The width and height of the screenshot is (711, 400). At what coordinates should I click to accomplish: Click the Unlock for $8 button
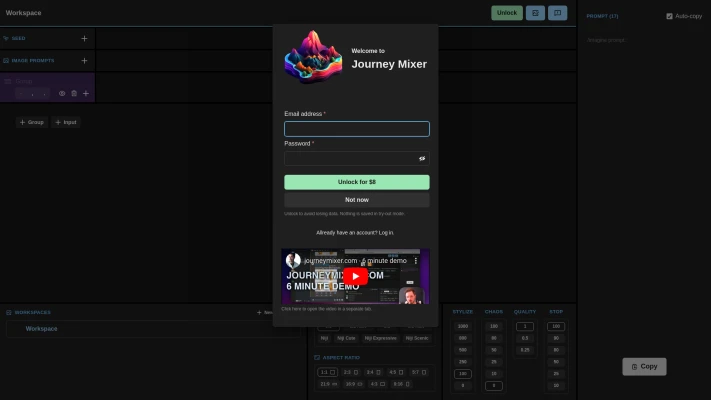pos(357,182)
